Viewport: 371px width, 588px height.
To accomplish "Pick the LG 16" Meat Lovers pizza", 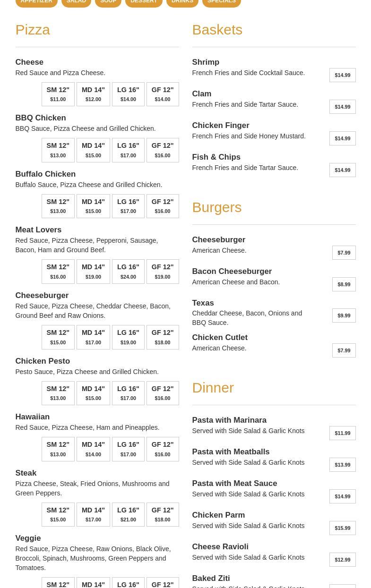I will (128, 272).
